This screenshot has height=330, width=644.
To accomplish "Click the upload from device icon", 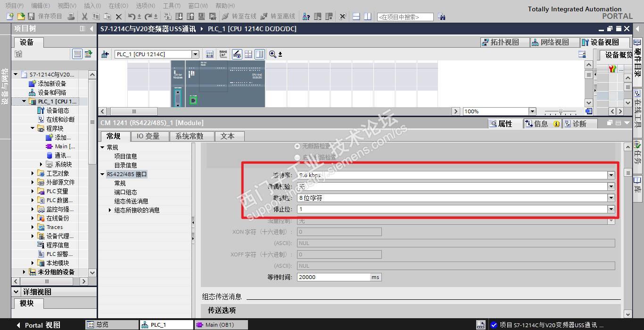I will (190, 17).
